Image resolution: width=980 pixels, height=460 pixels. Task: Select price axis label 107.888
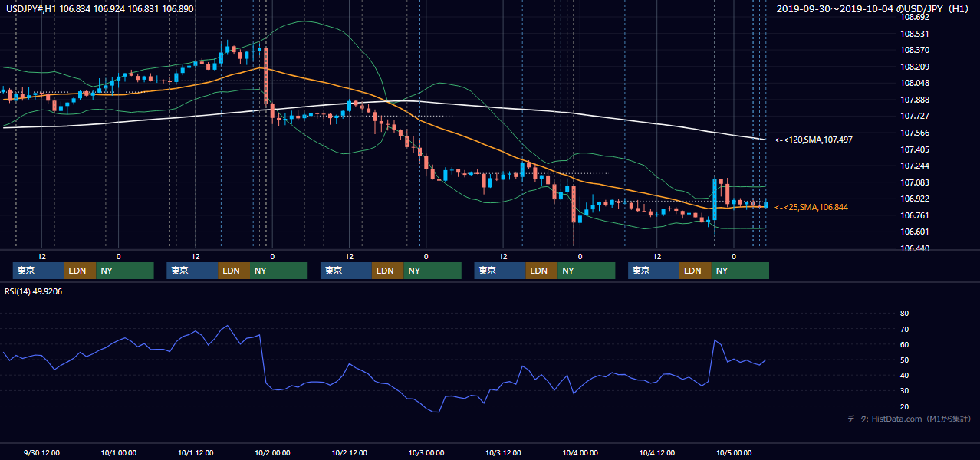[x=915, y=100]
